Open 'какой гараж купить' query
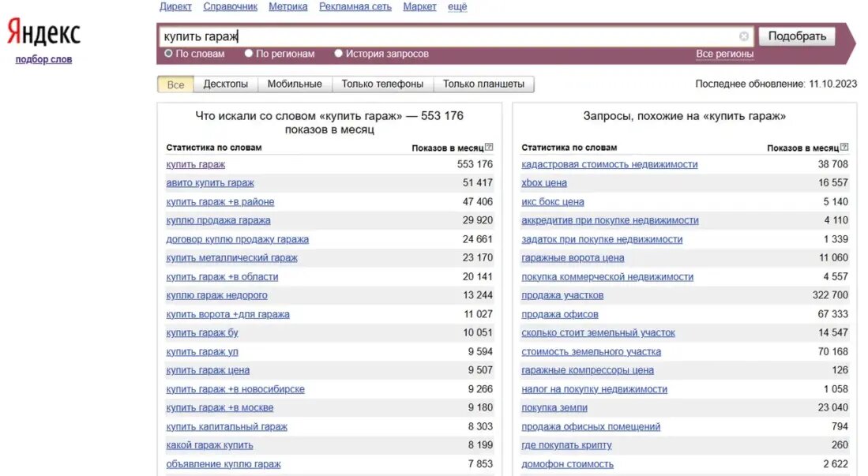The image size is (868, 476). (x=209, y=445)
